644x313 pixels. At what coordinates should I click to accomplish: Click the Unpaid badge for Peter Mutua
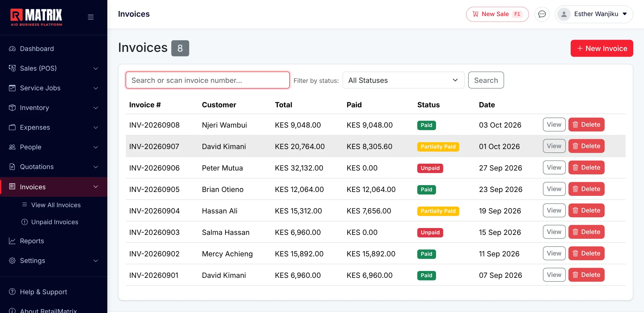(430, 168)
